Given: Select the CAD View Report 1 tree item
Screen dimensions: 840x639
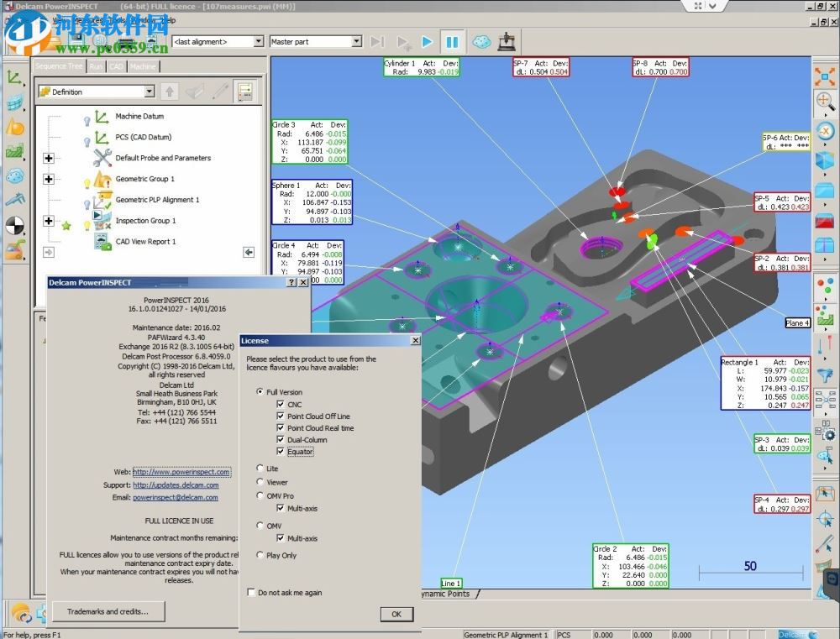Looking at the screenshot, I should tap(145, 242).
